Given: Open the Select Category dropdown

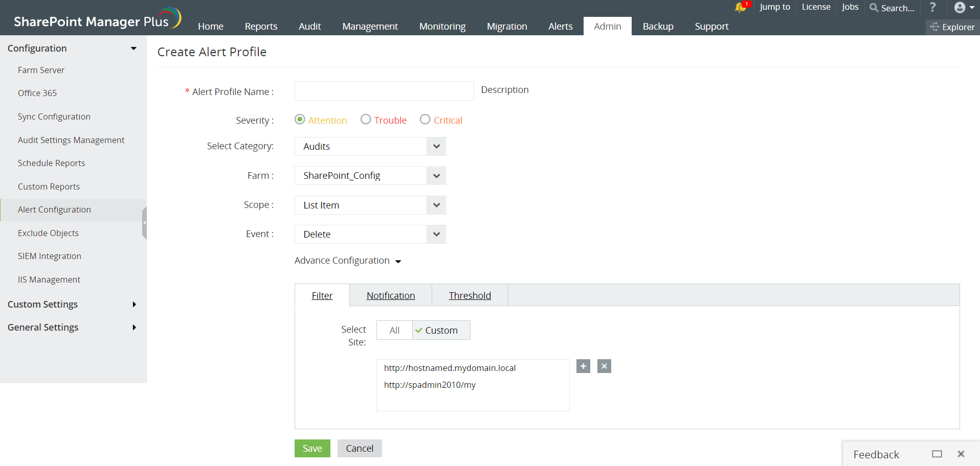Looking at the screenshot, I should point(370,147).
